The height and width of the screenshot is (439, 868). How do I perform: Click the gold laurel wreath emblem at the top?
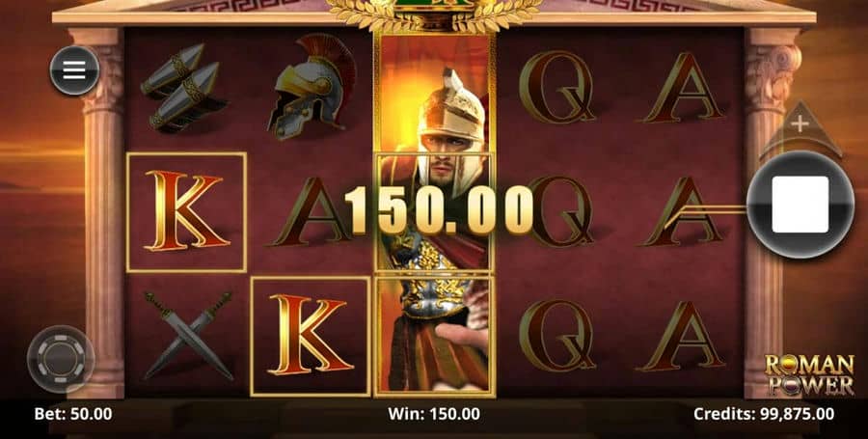click(x=434, y=14)
